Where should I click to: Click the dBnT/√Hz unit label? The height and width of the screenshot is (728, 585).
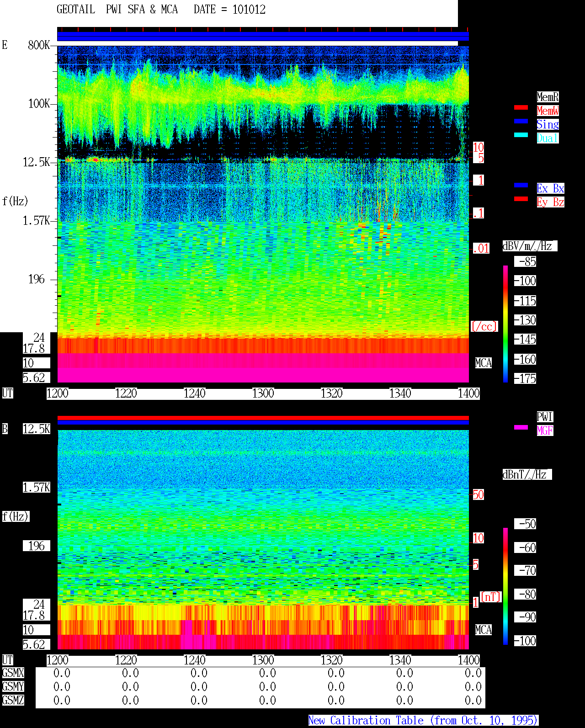(x=527, y=474)
